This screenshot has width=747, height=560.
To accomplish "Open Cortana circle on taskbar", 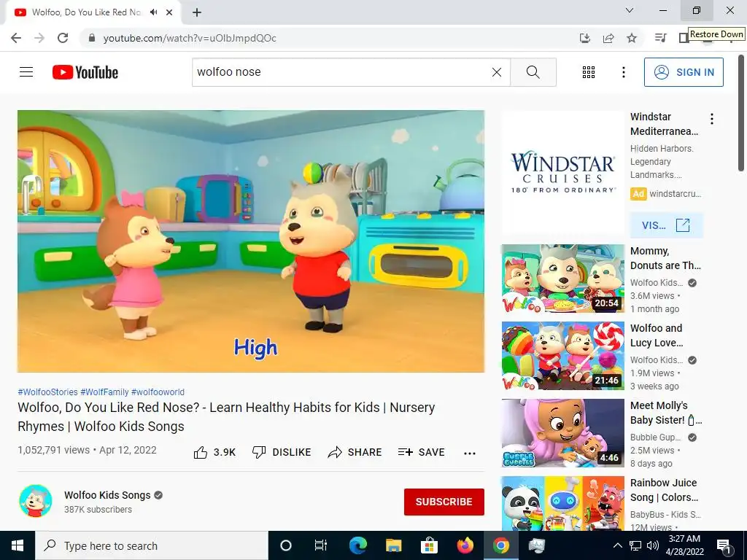I will pos(285,545).
